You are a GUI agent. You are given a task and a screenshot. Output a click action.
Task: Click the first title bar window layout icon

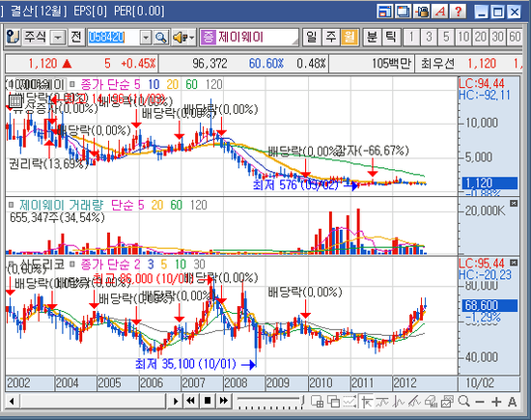click(x=385, y=12)
